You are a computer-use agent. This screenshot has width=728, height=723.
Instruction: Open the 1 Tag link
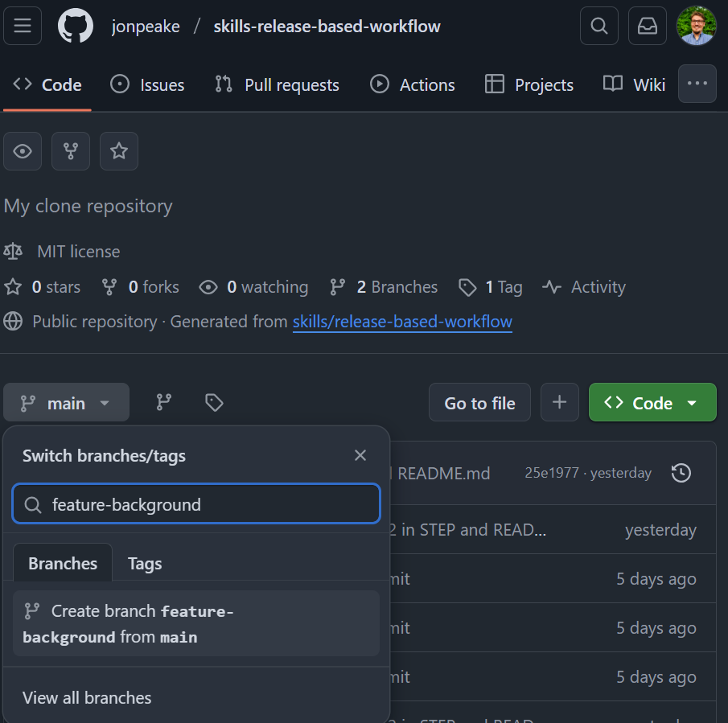(x=490, y=287)
